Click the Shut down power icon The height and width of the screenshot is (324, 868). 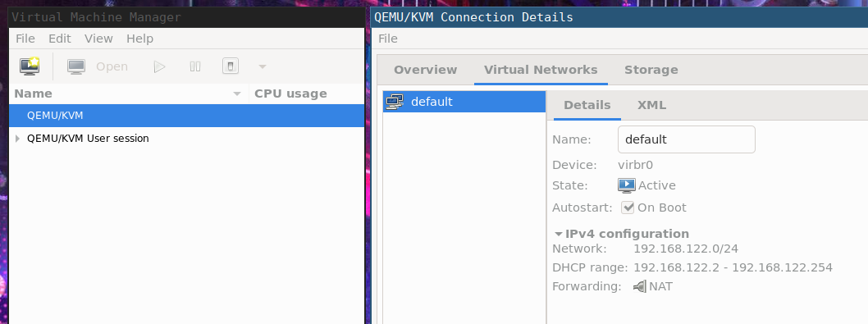(x=231, y=66)
